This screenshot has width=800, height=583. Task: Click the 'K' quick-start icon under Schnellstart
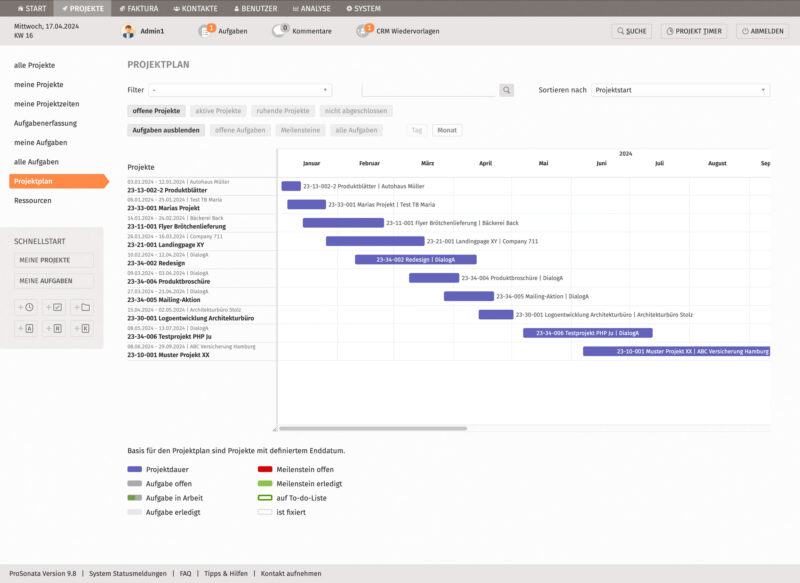(x=84, y=328)
